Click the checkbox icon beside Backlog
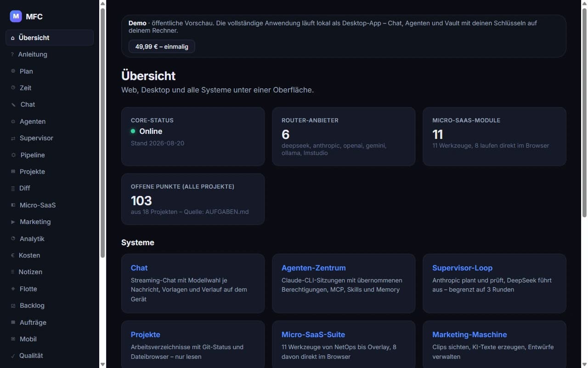588x368 pixels. pyautogui.click(x=13, y=305)
